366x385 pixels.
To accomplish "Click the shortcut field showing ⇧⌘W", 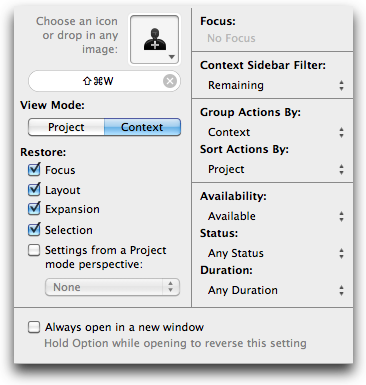I will 104,81.
